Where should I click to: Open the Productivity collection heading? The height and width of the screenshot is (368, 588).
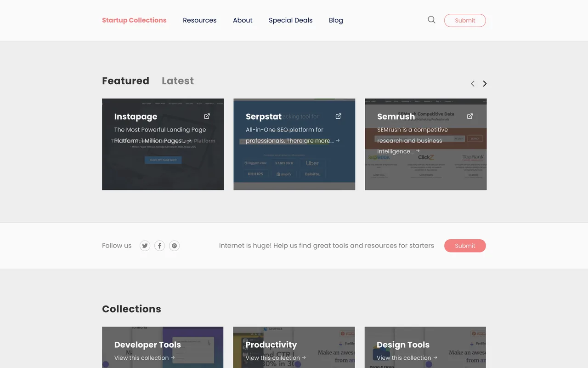tap(271, 345)
